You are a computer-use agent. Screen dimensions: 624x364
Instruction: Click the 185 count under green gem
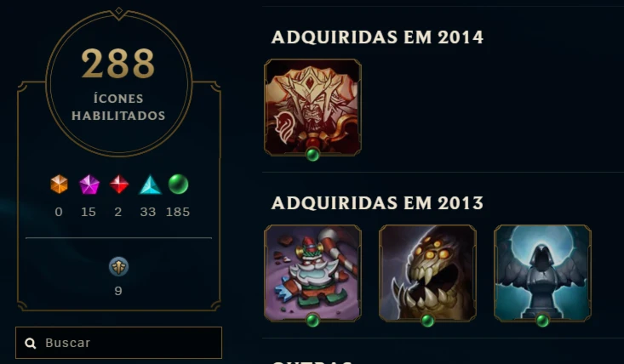click(178, 212)
